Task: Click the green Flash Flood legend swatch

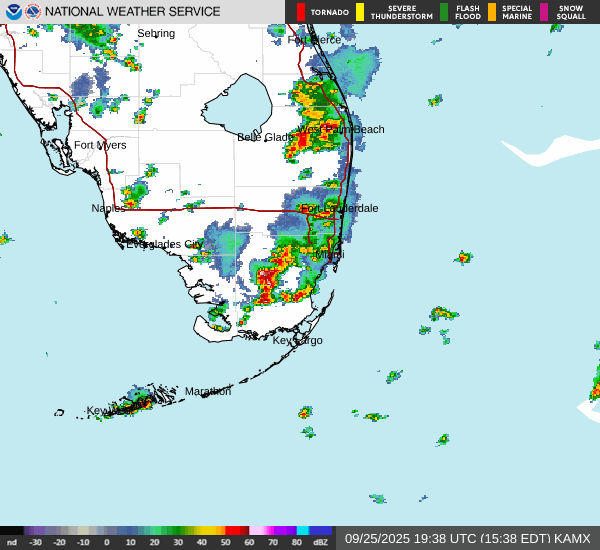Action: click(444, 12)
